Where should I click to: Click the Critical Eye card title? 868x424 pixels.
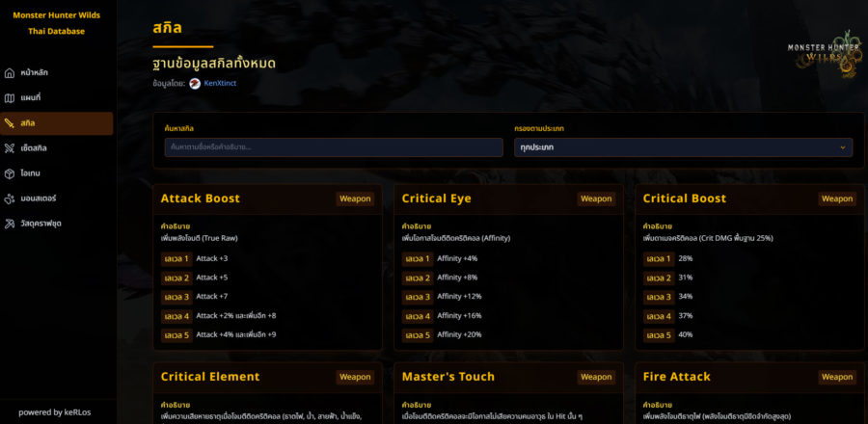click(x=437, y=199)
